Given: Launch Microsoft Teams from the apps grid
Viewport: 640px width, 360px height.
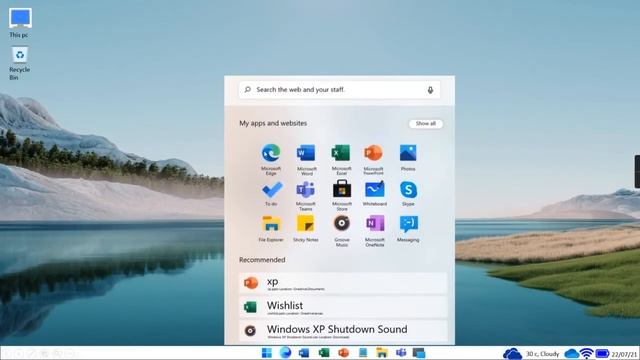Looking at the screenshot, I should point(305,189).
